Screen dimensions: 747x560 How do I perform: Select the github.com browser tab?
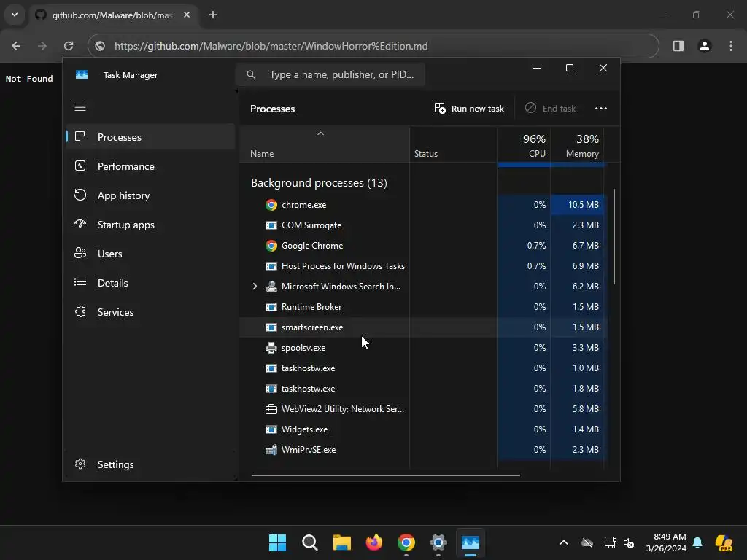tap(113, 15)
